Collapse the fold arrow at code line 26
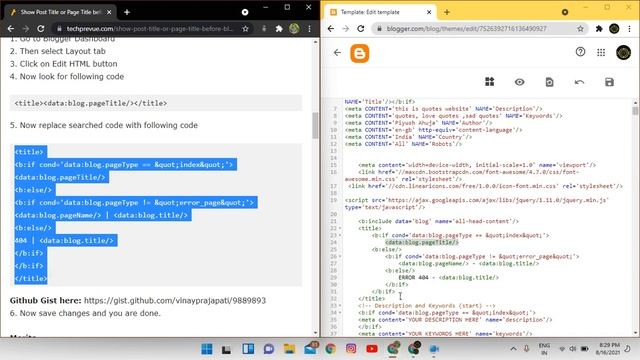 click(340, 256)
